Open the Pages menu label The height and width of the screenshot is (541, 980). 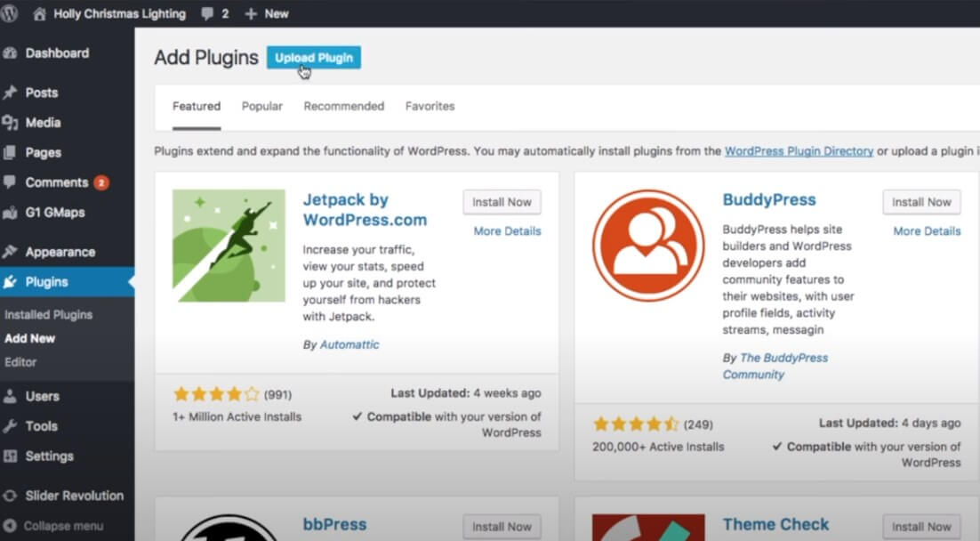pyautogui.click(x=43, y=153)
